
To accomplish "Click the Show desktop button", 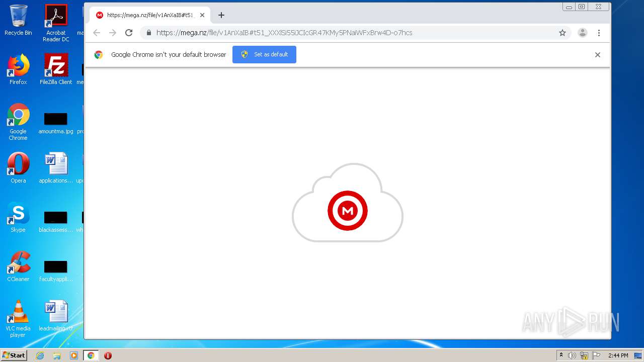I will 639,355.
